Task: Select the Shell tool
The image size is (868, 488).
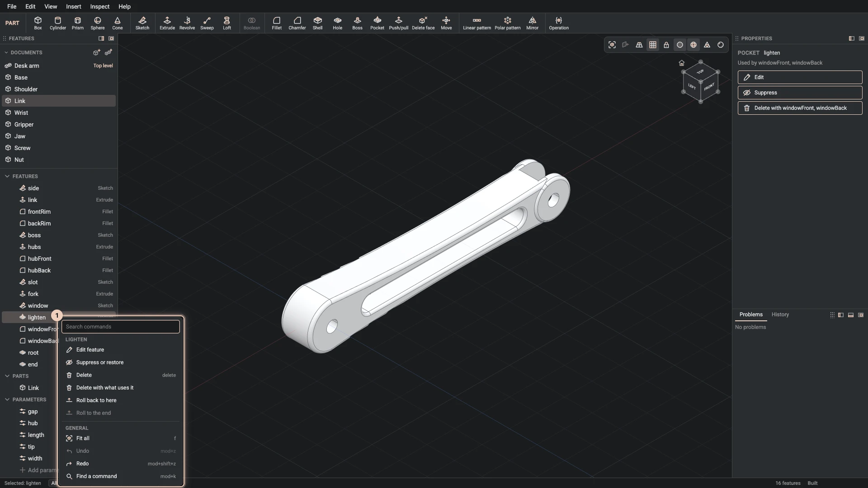Action: click(318, 23)
